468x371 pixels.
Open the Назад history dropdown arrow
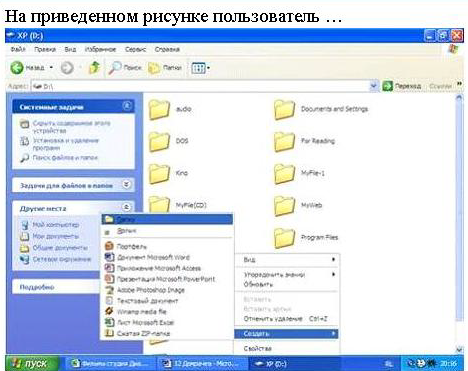pyautogui.click(x=51, y=68)
